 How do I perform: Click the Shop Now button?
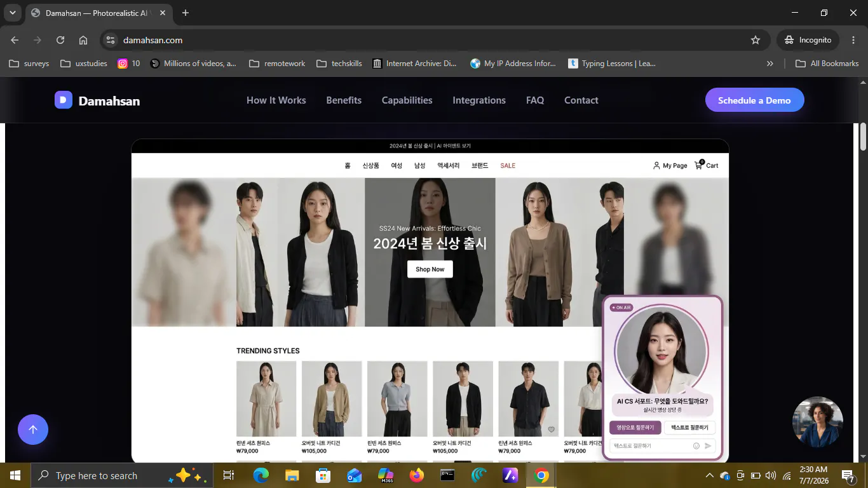pyautogui.click(x=430, y=269)
